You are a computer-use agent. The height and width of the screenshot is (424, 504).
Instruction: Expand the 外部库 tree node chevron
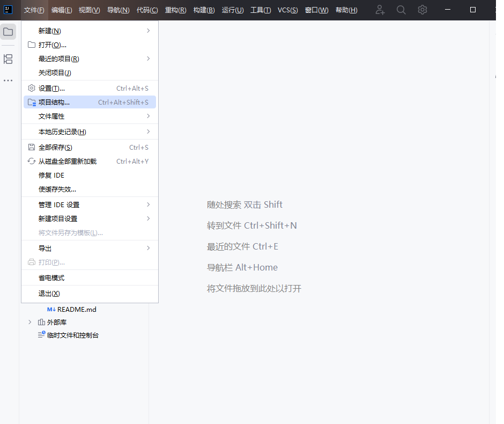30,322
